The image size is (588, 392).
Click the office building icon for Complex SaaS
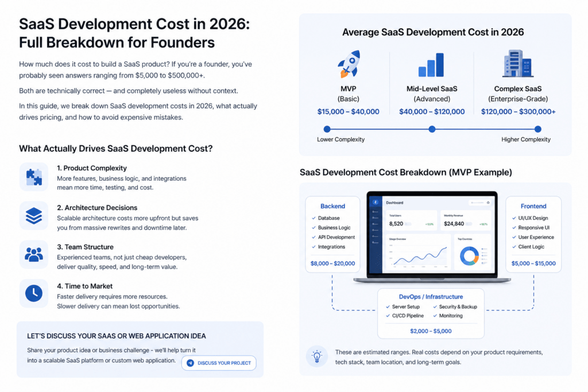click(517, 64)
